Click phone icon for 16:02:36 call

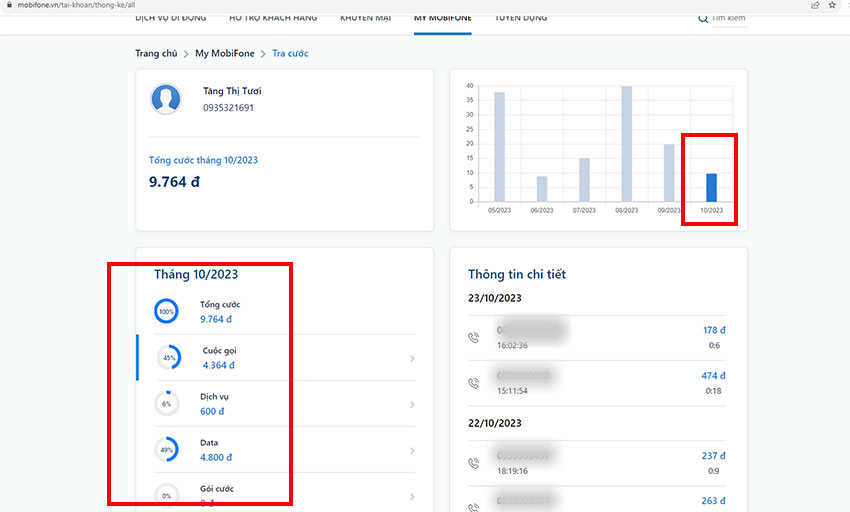[474, 337]
